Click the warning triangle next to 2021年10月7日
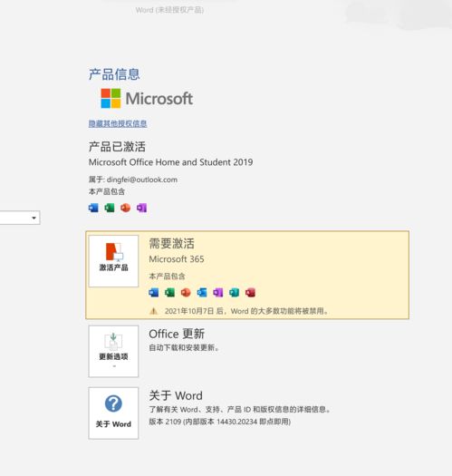This screenshot has height=476, width=452. point(153,311)
